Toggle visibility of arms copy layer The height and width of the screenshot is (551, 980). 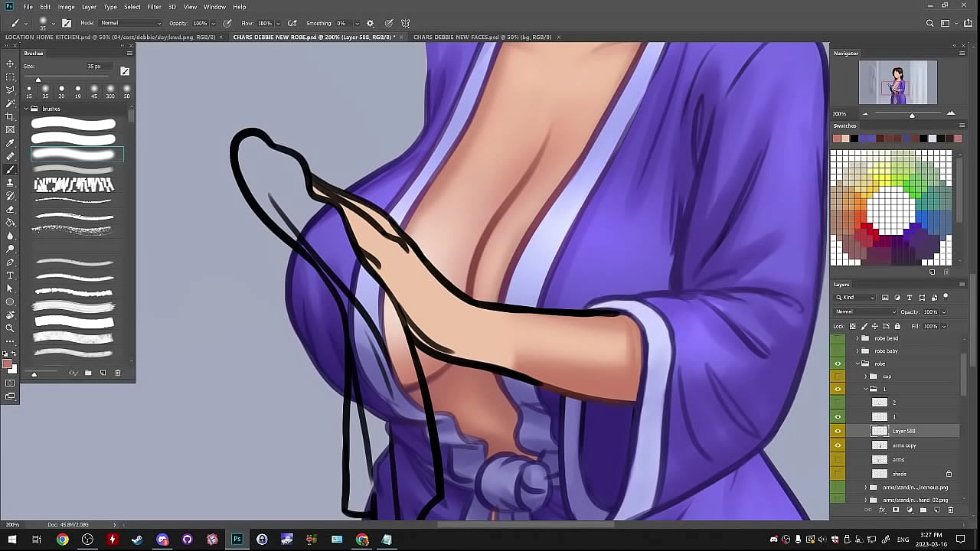(838, 445)
